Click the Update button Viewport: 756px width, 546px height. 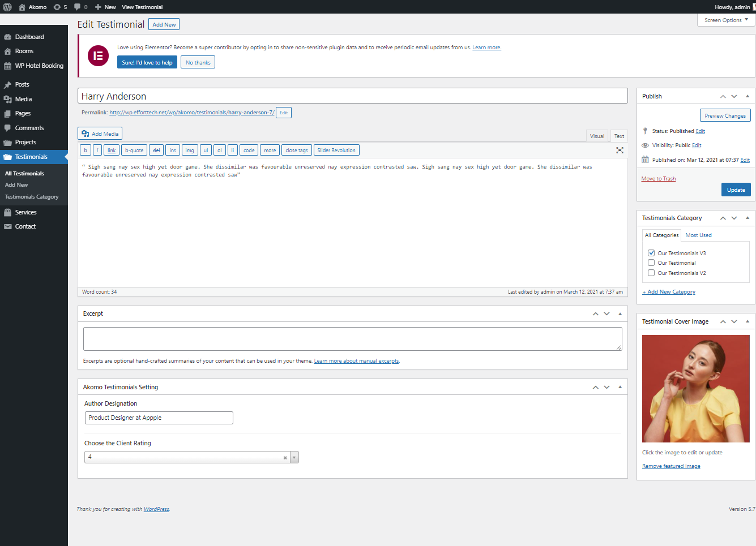[736, 190]
